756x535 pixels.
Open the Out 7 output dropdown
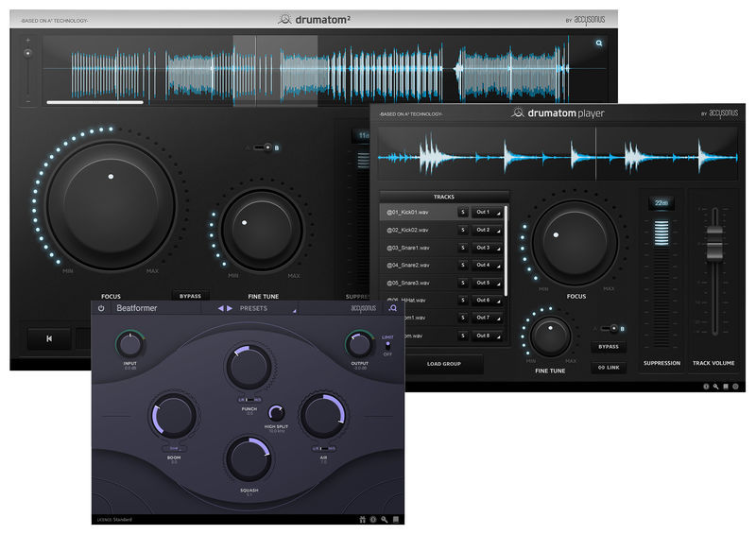487,318
